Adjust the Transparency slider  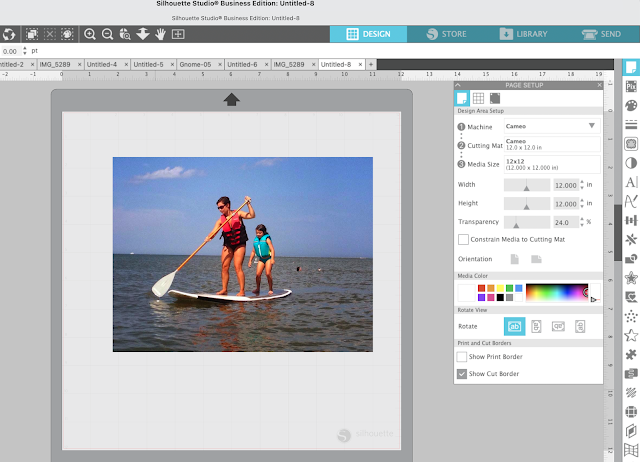pos(527,222)
